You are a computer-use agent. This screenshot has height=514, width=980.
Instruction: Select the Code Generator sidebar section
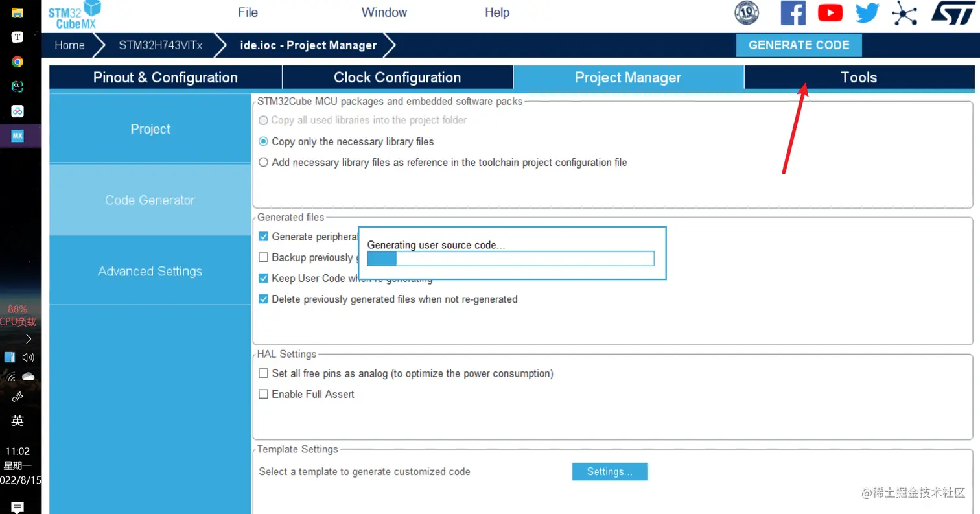pos(150,200)
